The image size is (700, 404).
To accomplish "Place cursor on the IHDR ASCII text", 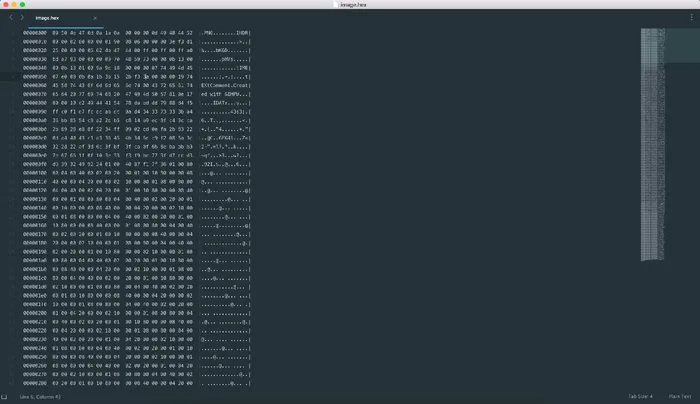I will click(x=242, y=33).
